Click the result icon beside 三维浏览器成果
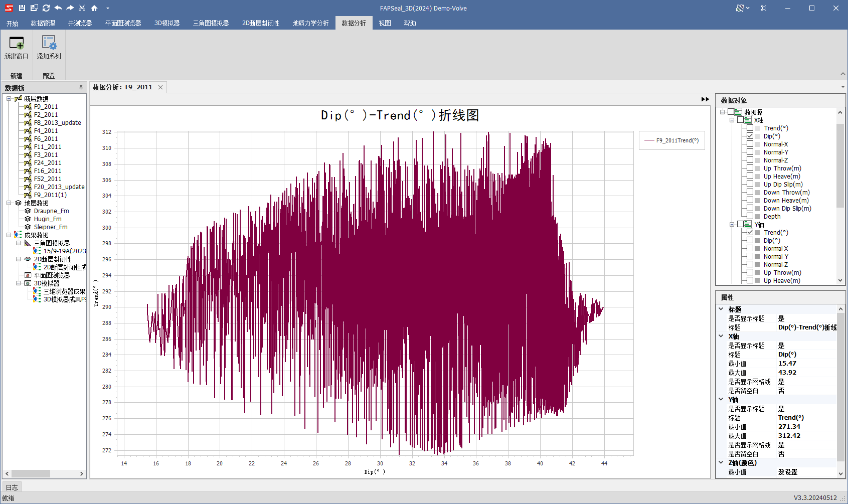Image resolution: width=848 pixels, height=504 pixels. [x=37, y=291]
